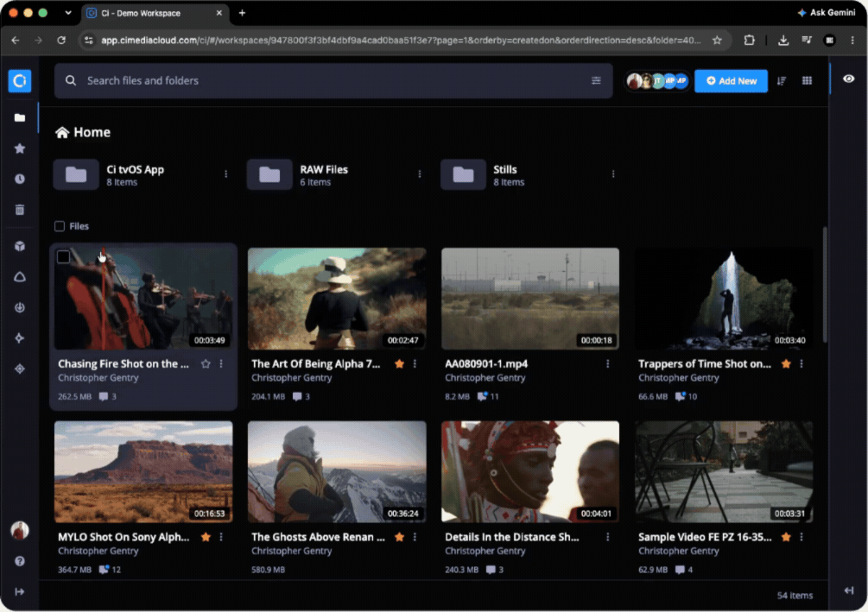Tick the checkbox on Chasing Fire thumbnail
This screenshot has width=868, height=612.
(64, 256)
